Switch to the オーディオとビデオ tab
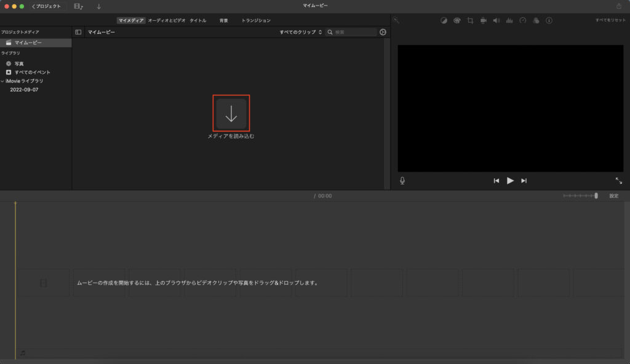The height and width of the screenshot is (364, 630). 166,20
